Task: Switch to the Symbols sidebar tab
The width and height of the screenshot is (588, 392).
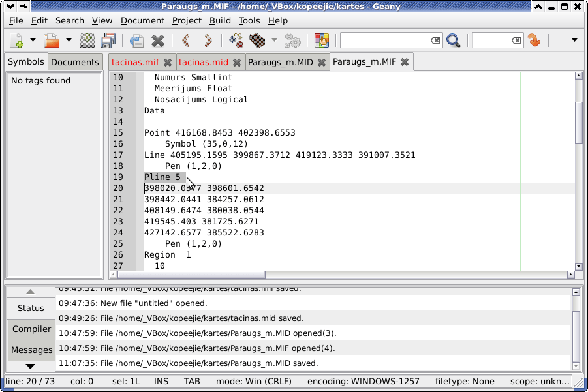Action: point(26,62)
